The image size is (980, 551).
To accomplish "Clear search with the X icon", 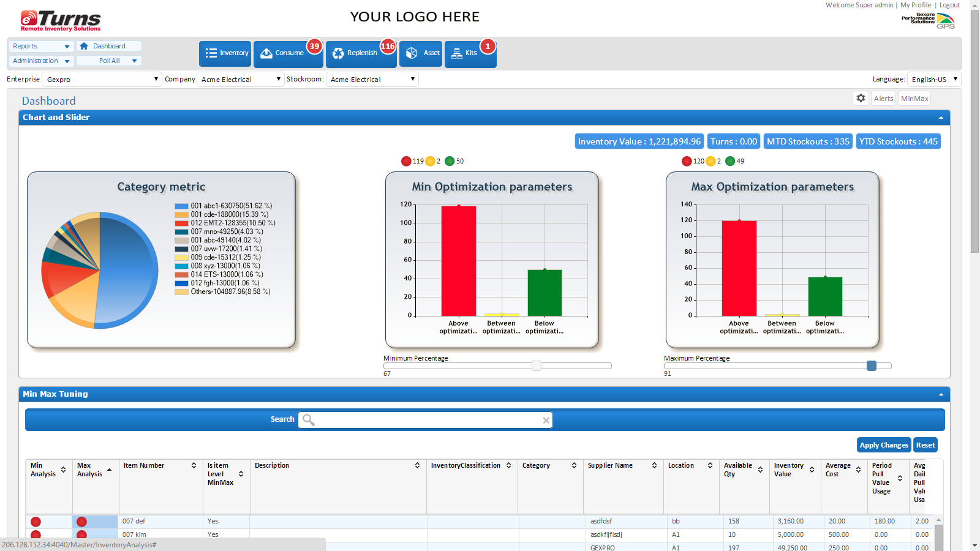I will [546, 420].
